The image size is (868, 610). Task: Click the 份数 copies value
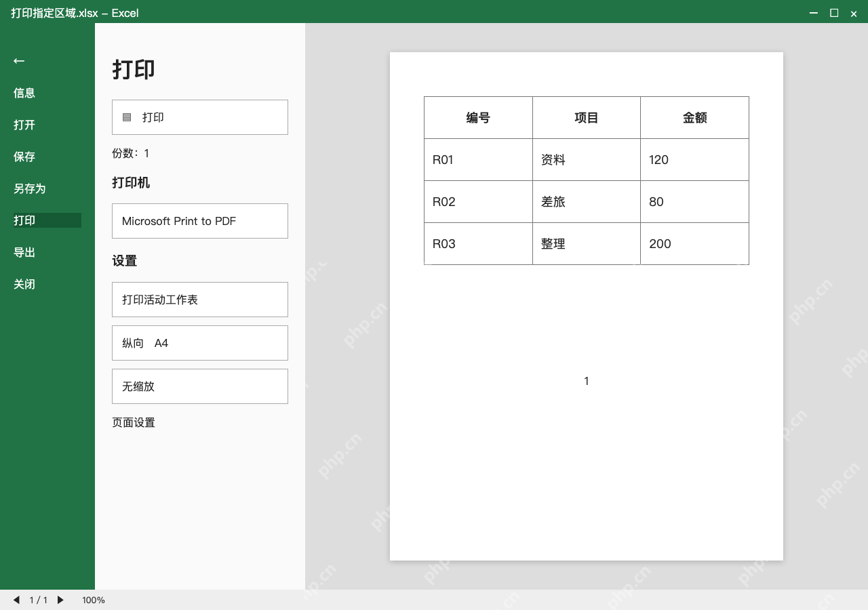click(x=146, y=153)
